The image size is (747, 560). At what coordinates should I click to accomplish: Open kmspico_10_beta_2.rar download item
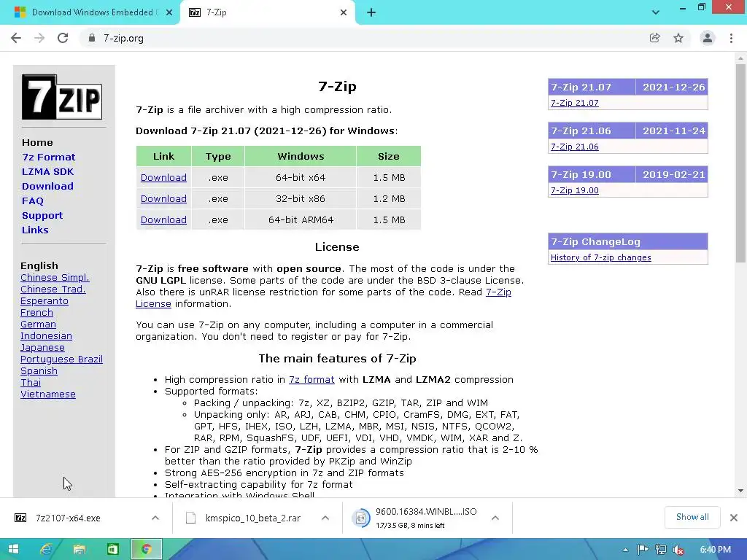point(252,518)
